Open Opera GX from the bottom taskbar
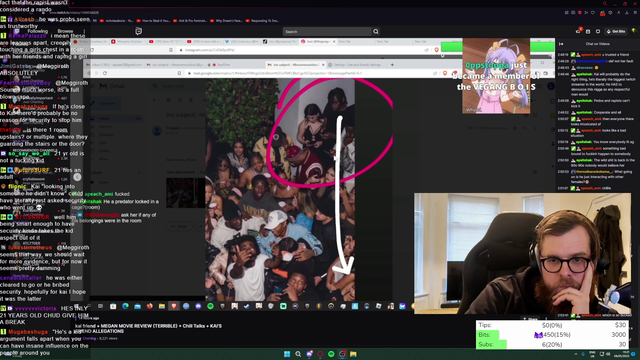Screen dimensions: 640x360 coord(320,354)
